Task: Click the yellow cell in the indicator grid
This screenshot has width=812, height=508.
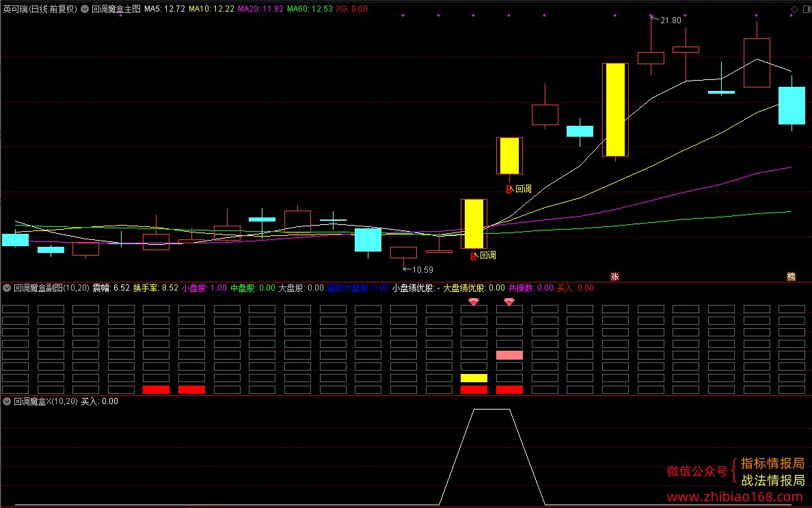Action: pyautogui.click(x=474, y=378)
